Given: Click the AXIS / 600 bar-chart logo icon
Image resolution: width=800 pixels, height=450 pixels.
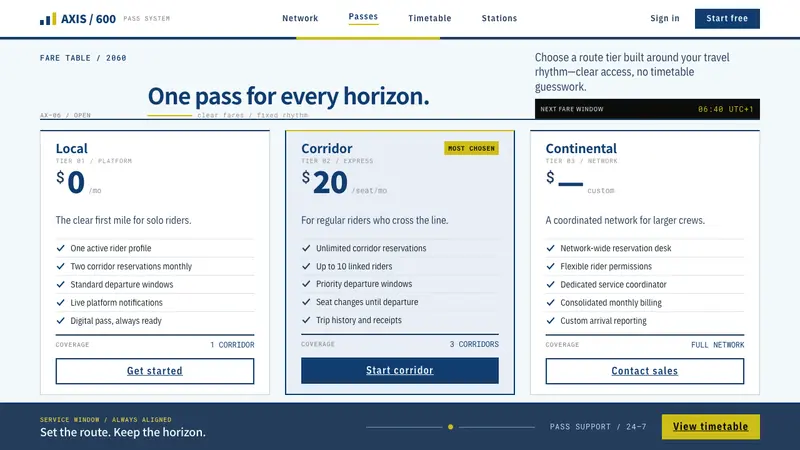Looking at the screenshot, I should pos(48,19).
